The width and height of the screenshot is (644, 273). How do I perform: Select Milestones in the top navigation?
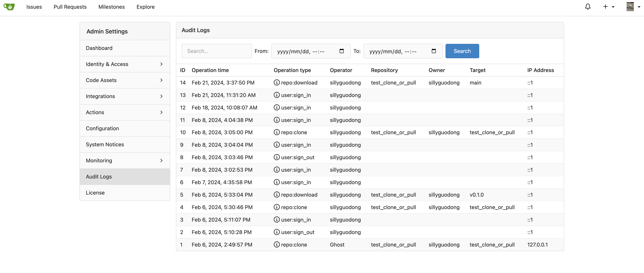(111, 7)
